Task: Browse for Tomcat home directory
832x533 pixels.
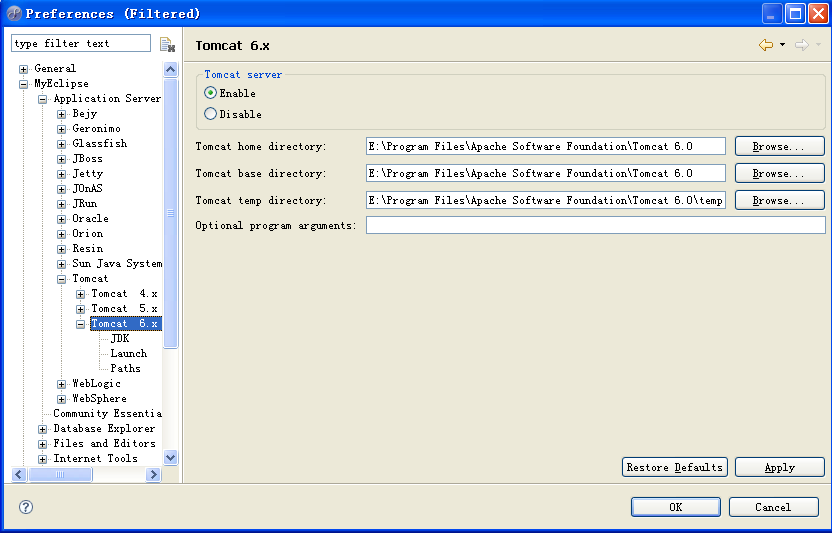Action: pyautogui.click(x=779, y=146)
